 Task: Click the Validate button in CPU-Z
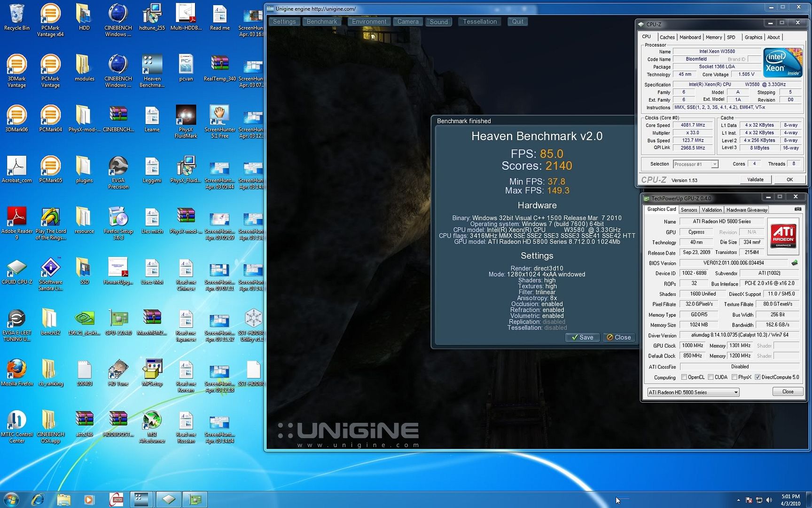click(755, 179)
